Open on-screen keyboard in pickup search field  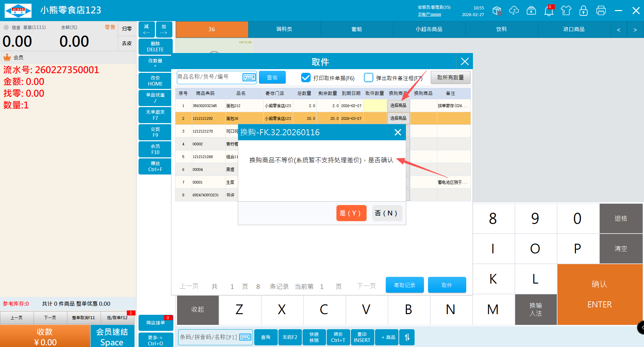[x=249, y=78]
